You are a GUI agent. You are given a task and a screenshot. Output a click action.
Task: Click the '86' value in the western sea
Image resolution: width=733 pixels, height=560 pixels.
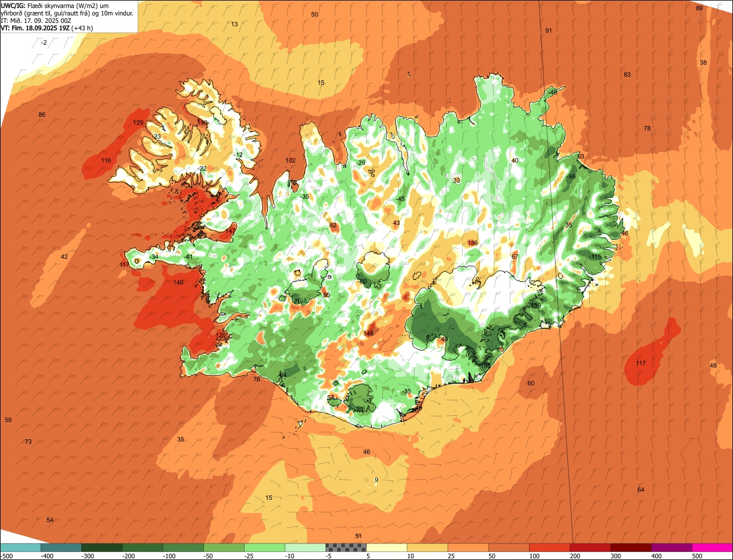(x=42, y=115)
